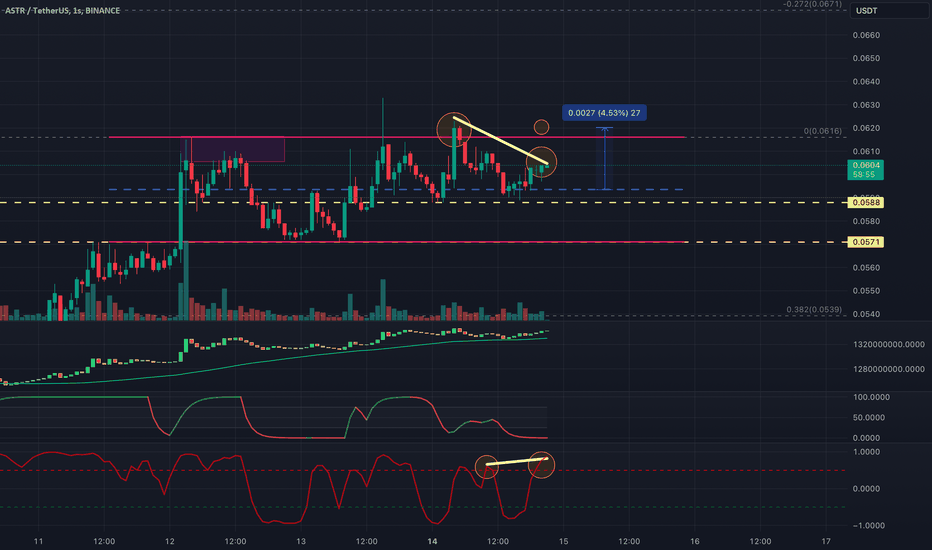Select the blue measurement arrow drawing
Viewport: 932px width, 550px height.
pos(604,159)
